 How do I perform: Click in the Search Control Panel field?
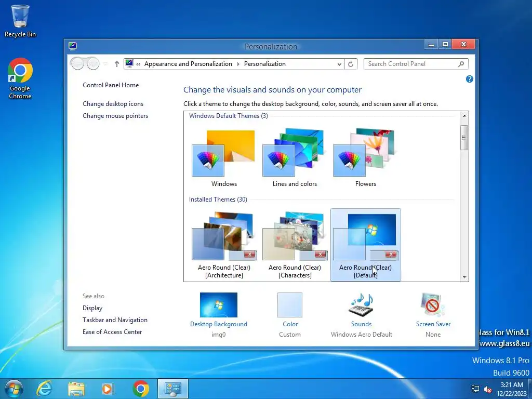click(x=416, y=64)
